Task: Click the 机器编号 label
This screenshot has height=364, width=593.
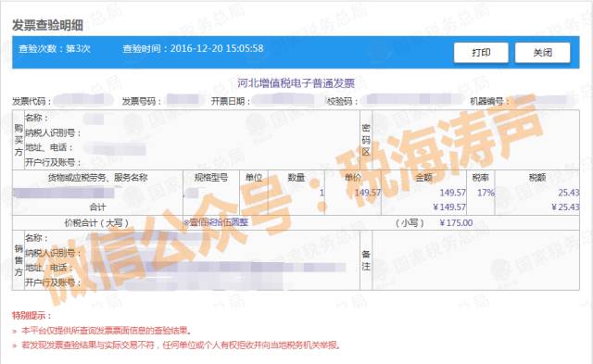Action: click(x=489, y=101)
